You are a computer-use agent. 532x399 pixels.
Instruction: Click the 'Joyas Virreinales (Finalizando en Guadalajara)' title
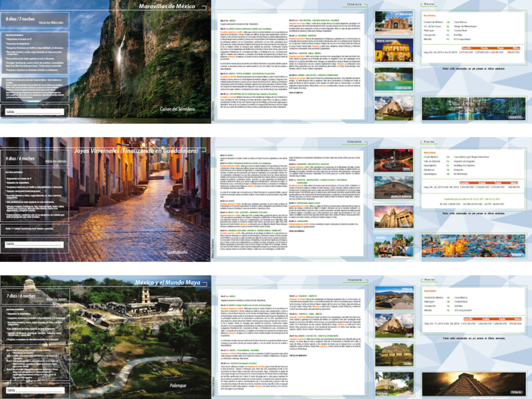(137, 151)
